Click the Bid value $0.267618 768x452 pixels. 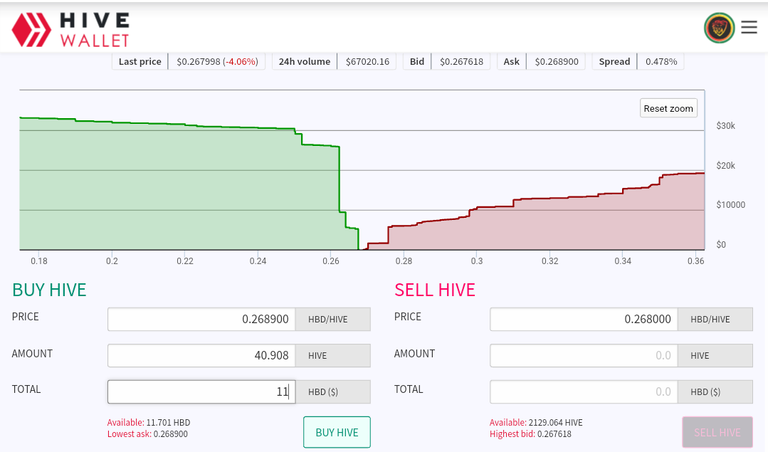coord(461,62)
